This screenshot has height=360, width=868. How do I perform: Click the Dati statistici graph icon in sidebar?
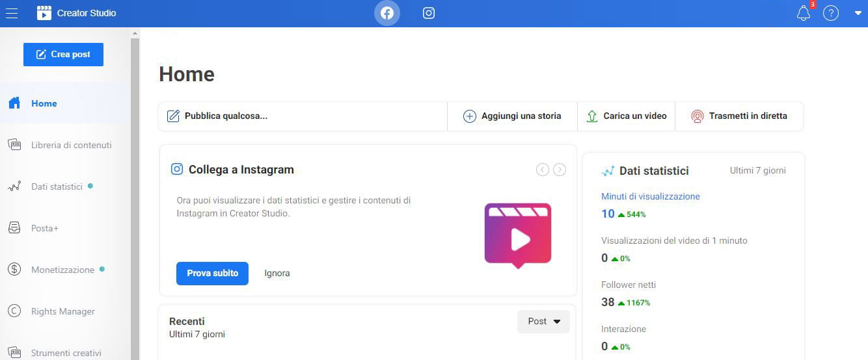point(14,186)
